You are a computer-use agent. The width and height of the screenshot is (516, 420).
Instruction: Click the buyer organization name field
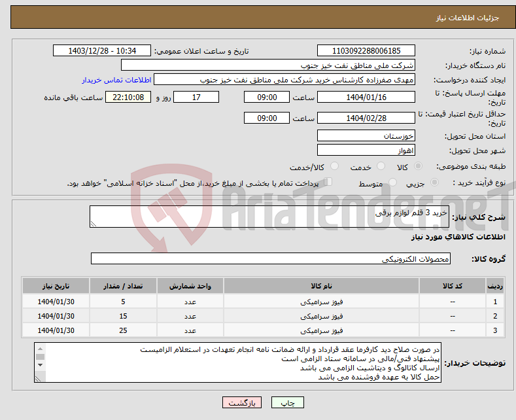[x=268, y=65]
